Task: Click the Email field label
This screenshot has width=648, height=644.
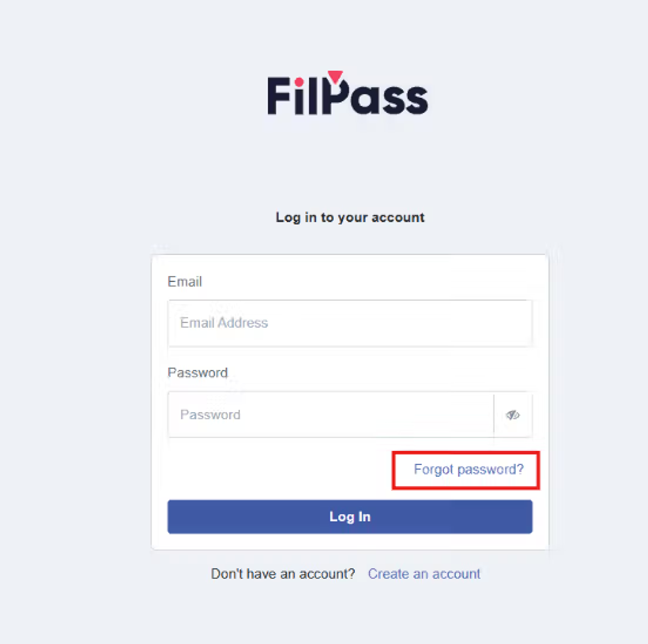Action: (185, 281)
